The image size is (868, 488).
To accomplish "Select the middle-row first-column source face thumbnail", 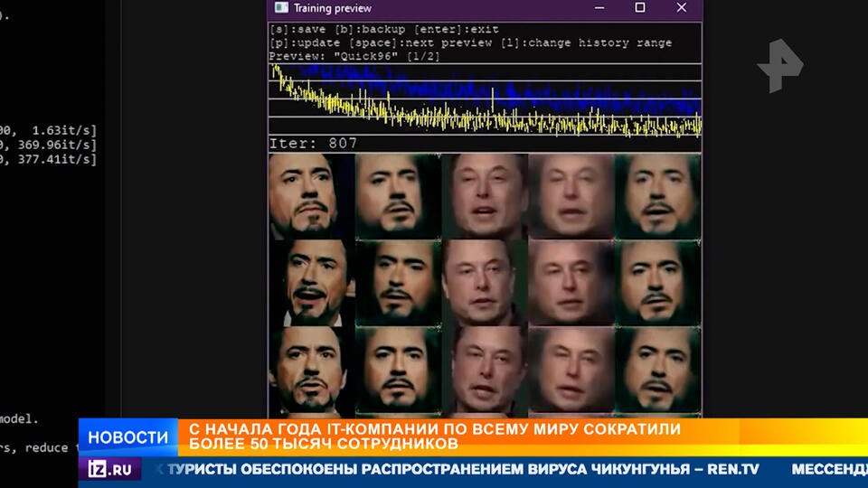I will (311, 283).
